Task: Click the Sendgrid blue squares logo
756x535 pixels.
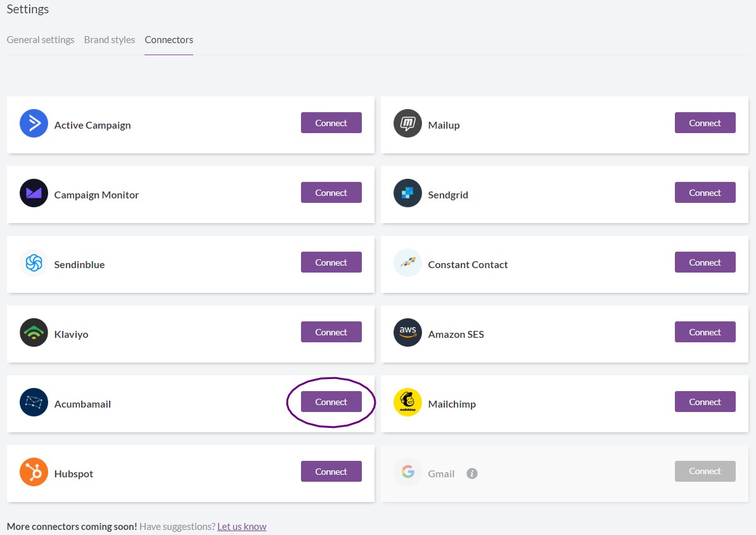Action: [x=407, y=193]
